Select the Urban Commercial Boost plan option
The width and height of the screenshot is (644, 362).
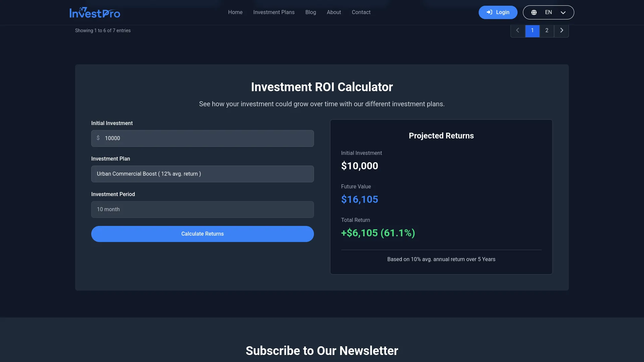click(x=202, y=174)
